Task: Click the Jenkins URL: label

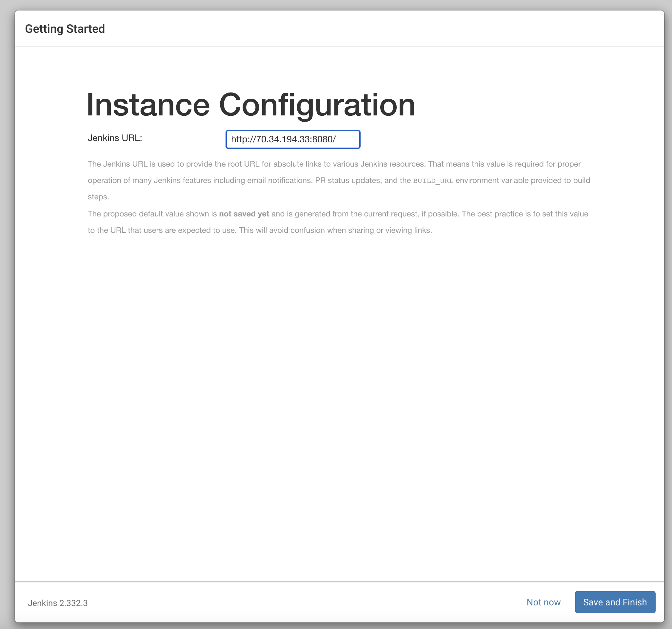Action: click(x=115, y=138)
